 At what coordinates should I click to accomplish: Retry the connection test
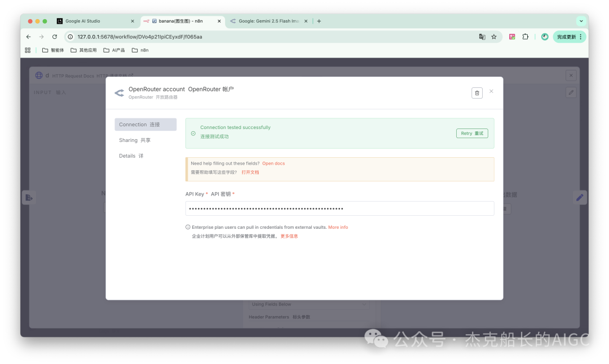click(472, 134)
